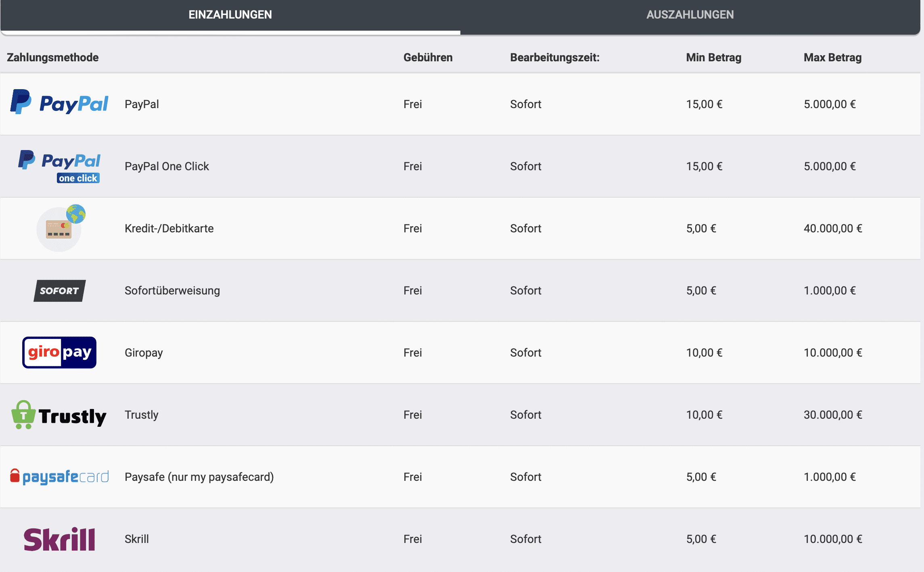Image resolution: width=924 pixels, height=572 pixels.
Task: Click the SOFORT logo
Action: (x=60, y=290)
